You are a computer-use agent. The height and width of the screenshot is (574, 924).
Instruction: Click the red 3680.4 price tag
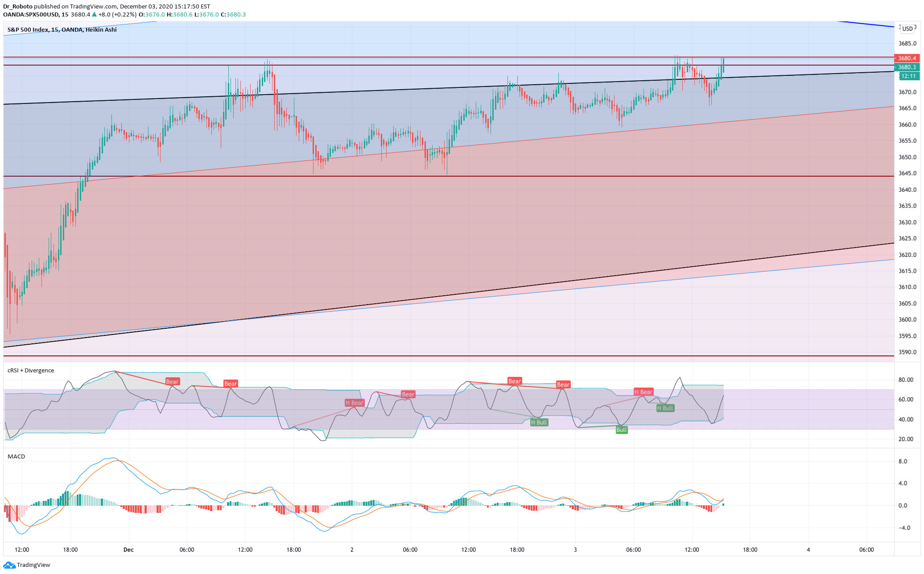click(x=907, y=58)
